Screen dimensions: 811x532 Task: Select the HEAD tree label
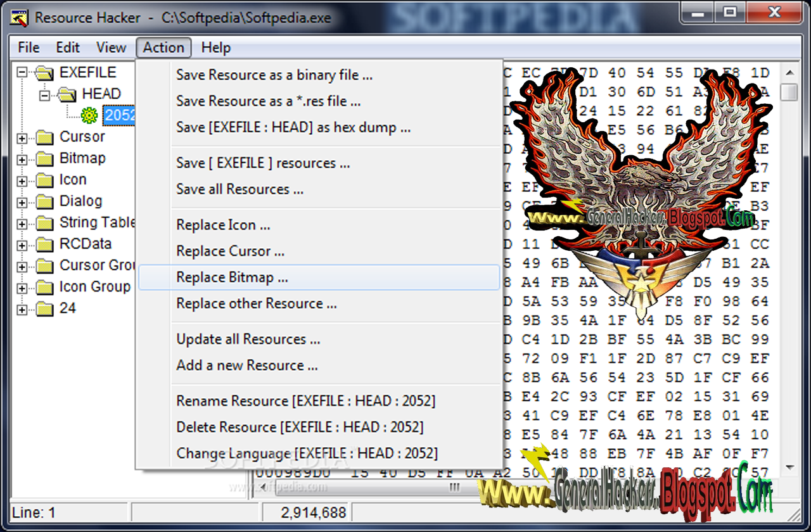click(x=101, y=94)
